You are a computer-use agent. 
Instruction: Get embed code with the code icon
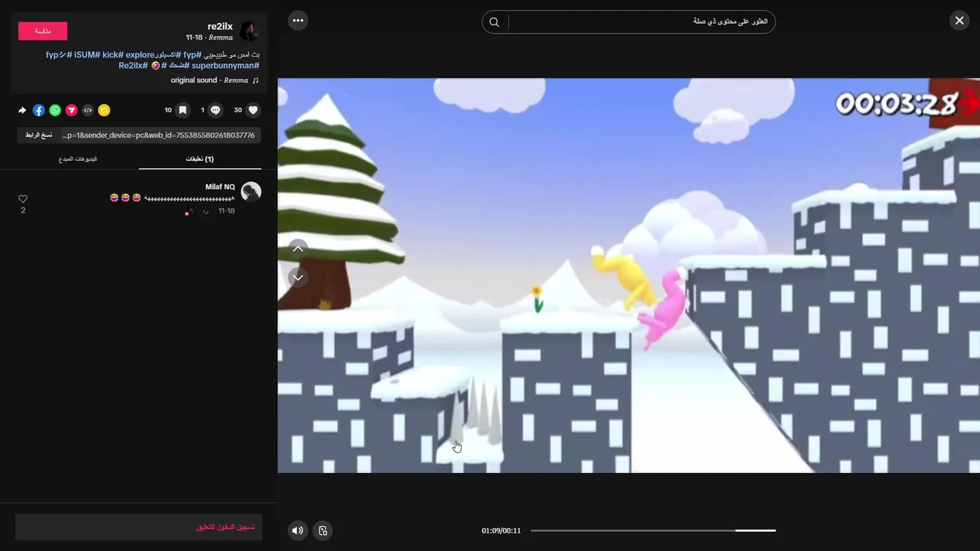87,110
